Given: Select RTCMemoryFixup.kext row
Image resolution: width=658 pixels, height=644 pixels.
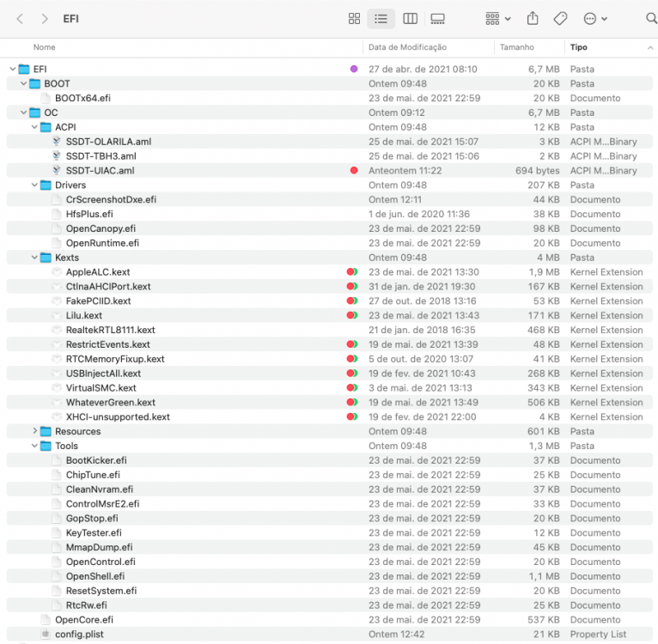Looking at the screenshot, I should pos(329,359).
